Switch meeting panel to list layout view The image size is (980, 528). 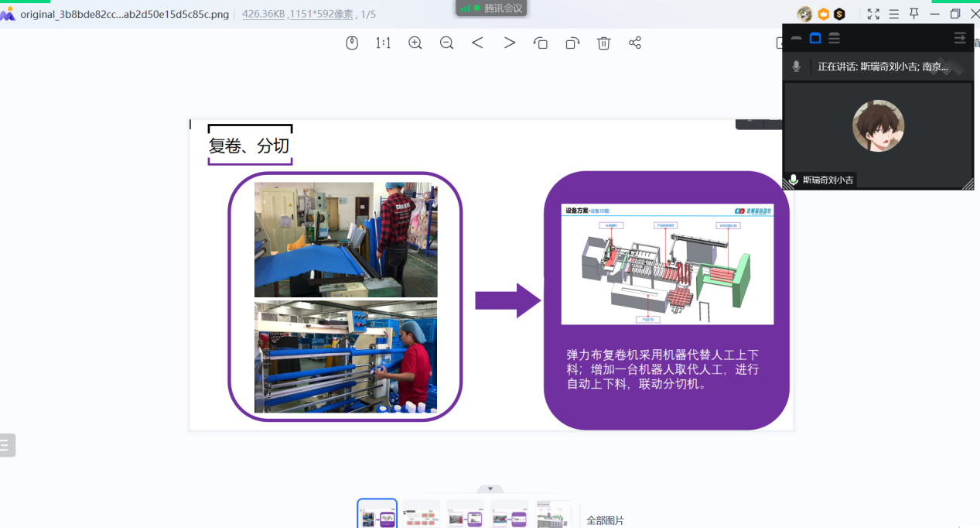click(x=834, y=38)
